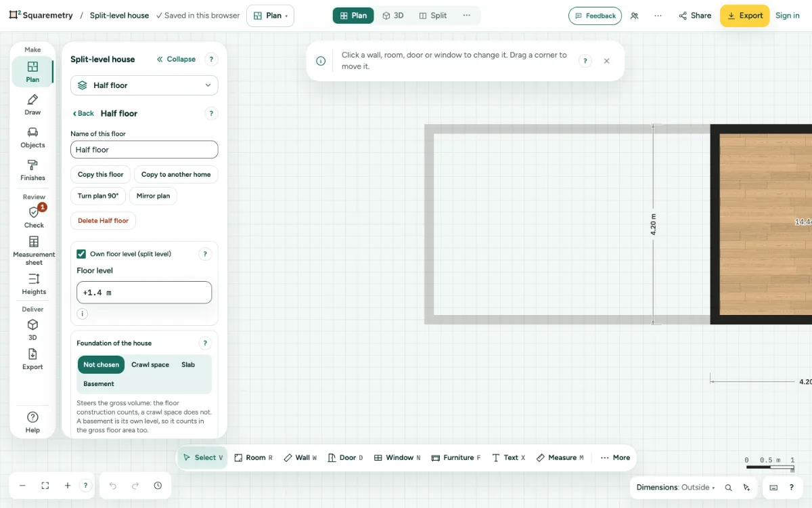Open the version history clock
Viewport: 812px width, 508px height.
[158, 486]
